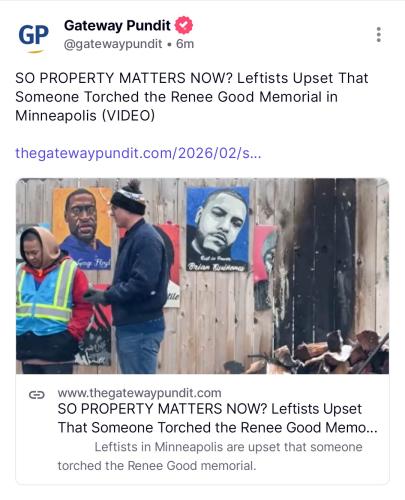Open the thegatewaypundit.com/2026/02/s... link
Image resolution: width=405 pixels, height=500 pixels.
coord(138,153)
